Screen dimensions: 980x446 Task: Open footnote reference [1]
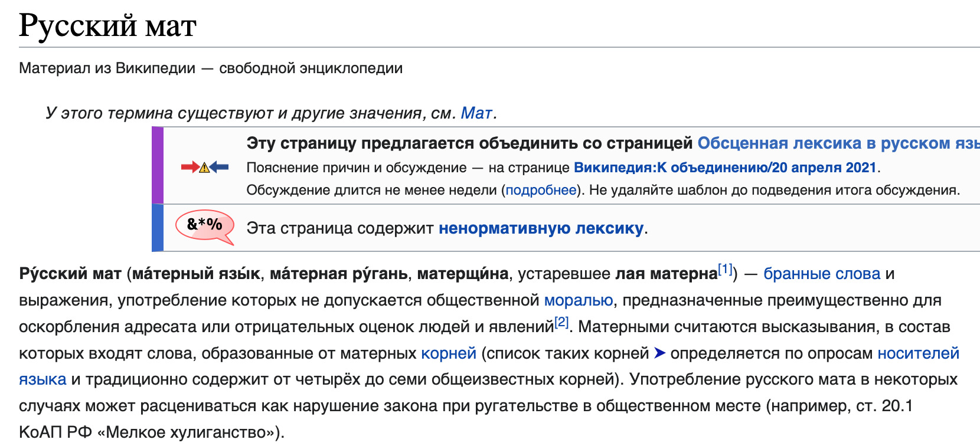tap(725, 270)
